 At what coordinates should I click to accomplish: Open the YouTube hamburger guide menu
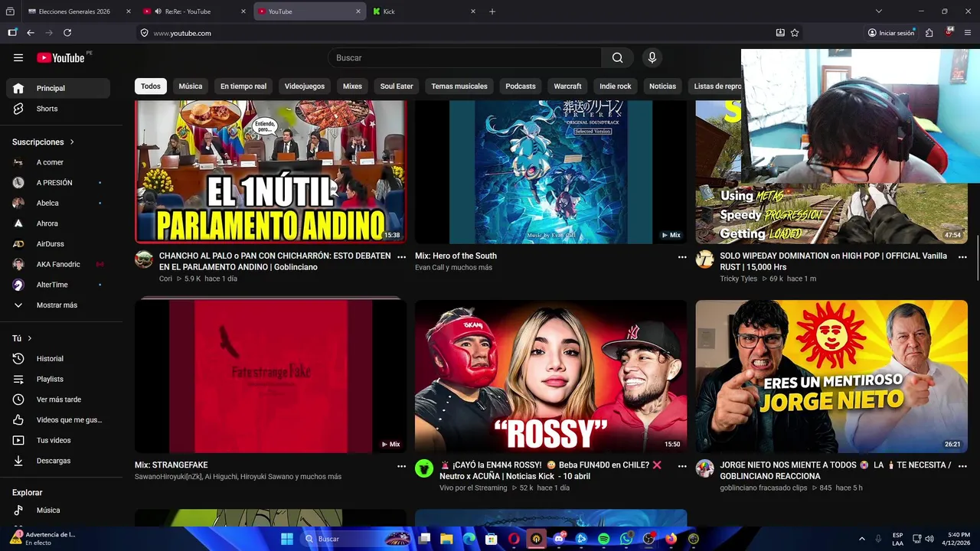pos(18,57)
